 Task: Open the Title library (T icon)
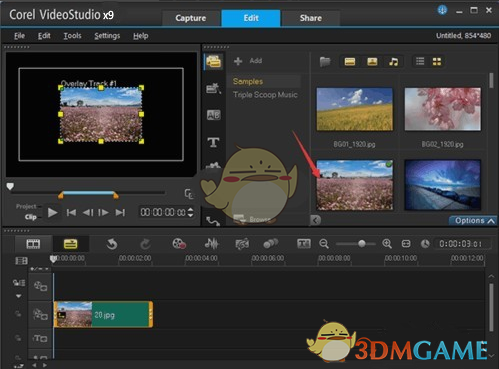[213, 143]
